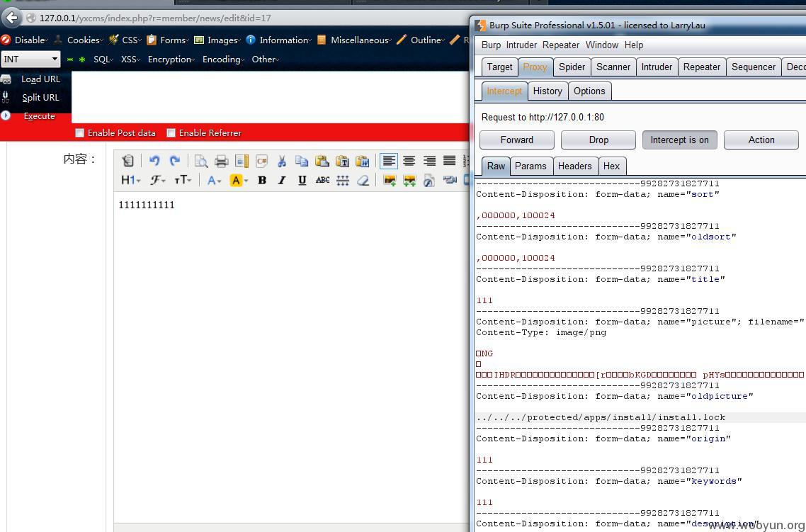The image size is (806, 532).
Task: Go back with browser back arrow
Action: pos(12,18)
